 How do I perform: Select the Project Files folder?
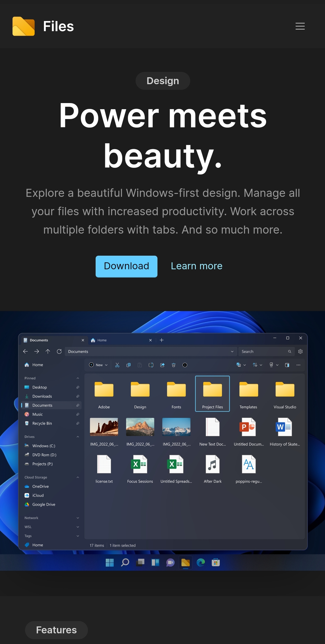[x=212, y=394]
